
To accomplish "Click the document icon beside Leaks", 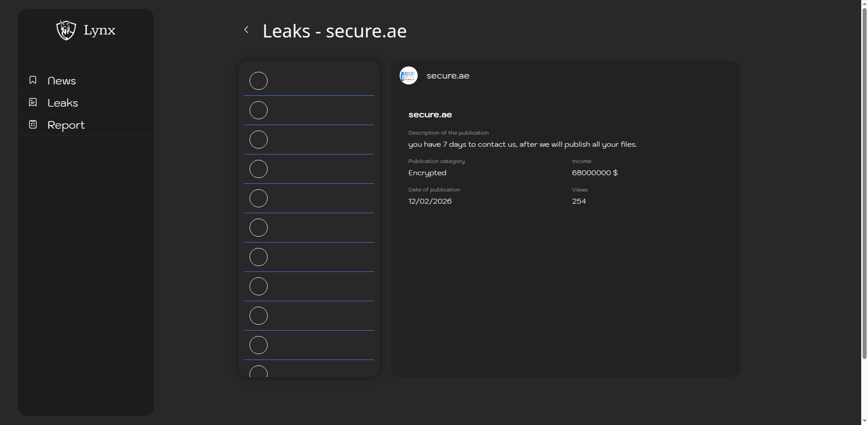I will pyautogui.click(x=33, y=103).
